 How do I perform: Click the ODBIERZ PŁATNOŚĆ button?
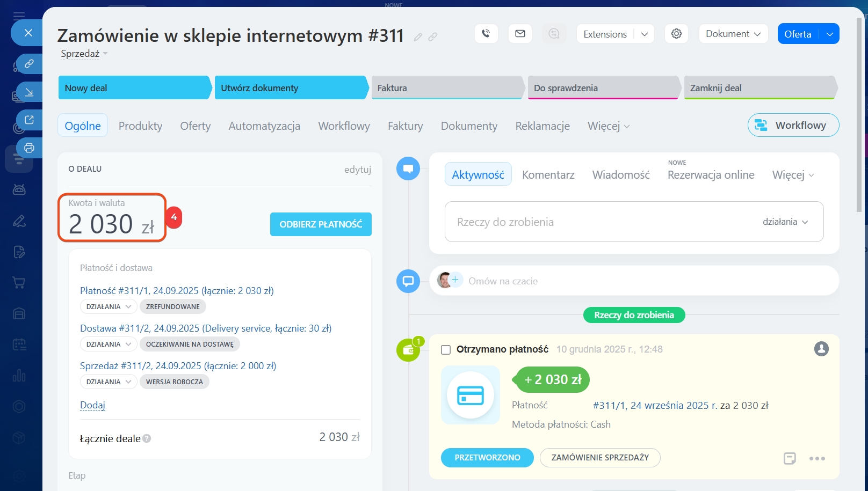pos(321,224)
